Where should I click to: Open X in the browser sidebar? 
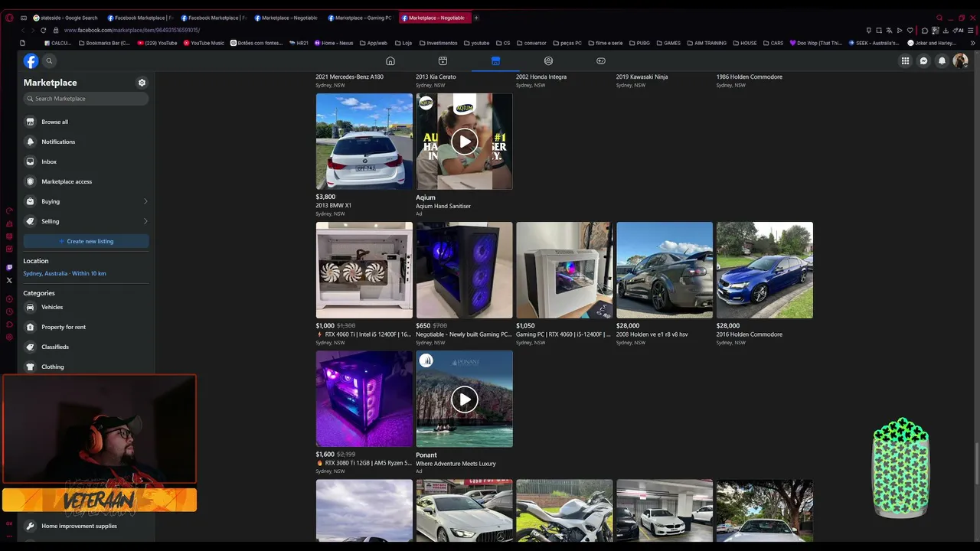pyautogui.click(x=9, y=280)
